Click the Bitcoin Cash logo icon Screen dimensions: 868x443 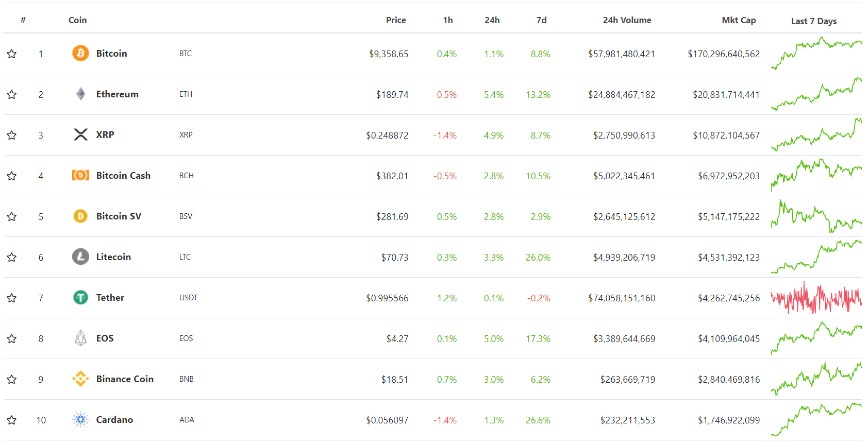(x=80, y=175)
